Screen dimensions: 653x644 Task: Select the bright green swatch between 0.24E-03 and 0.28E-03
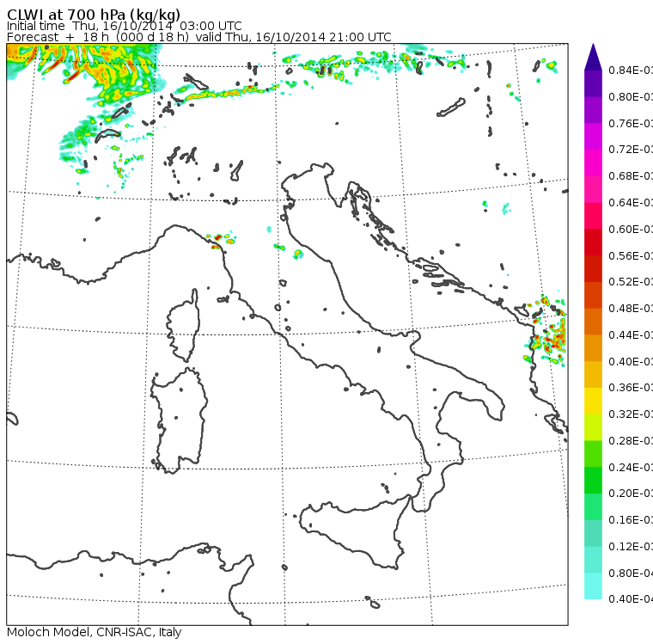(x=593, y=454)
